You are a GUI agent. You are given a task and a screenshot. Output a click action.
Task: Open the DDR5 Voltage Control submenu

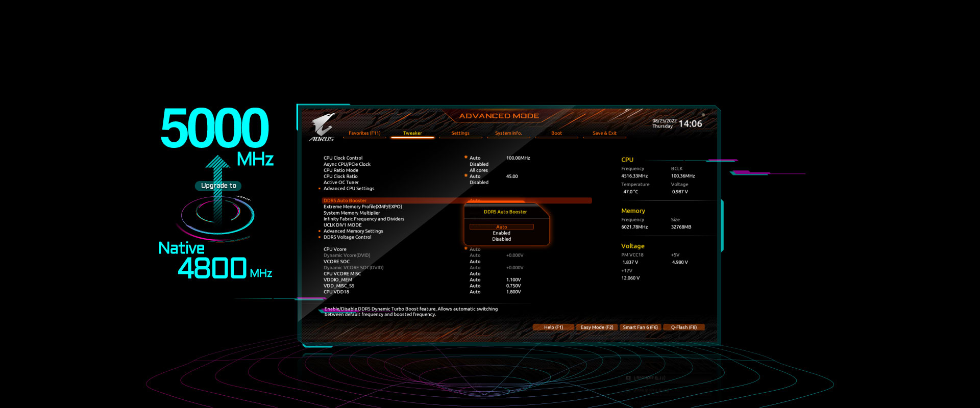click(x=347, y=237)
